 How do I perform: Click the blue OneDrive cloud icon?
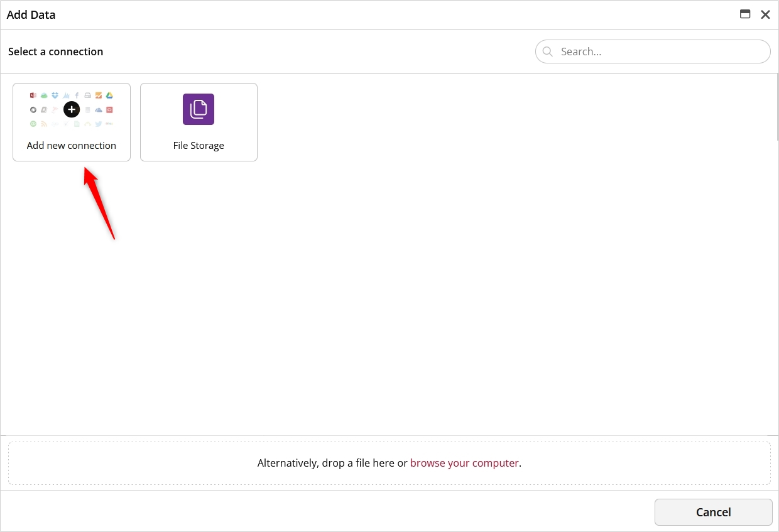point(99,110)
